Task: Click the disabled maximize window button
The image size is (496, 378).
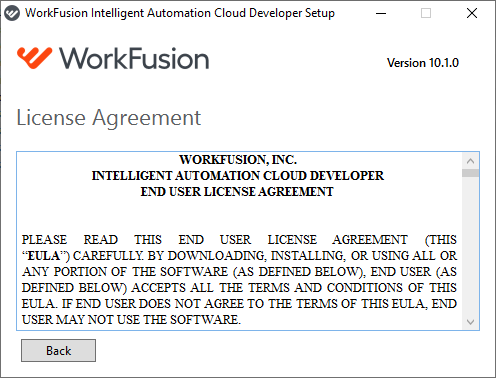Action: 426,13
